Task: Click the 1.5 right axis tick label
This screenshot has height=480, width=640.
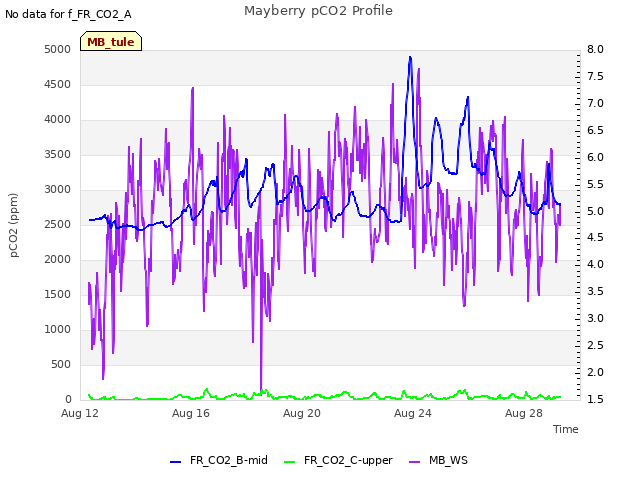Action: [x=595, y=399]
